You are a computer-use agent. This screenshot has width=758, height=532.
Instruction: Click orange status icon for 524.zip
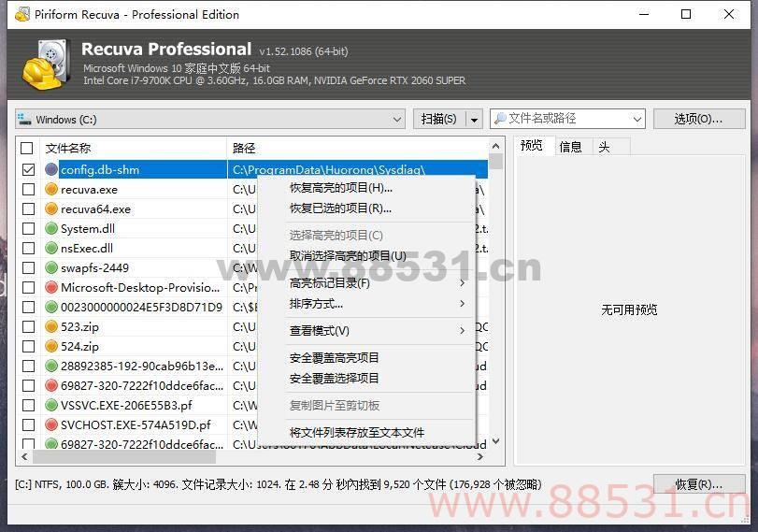(x=51, y=346)
